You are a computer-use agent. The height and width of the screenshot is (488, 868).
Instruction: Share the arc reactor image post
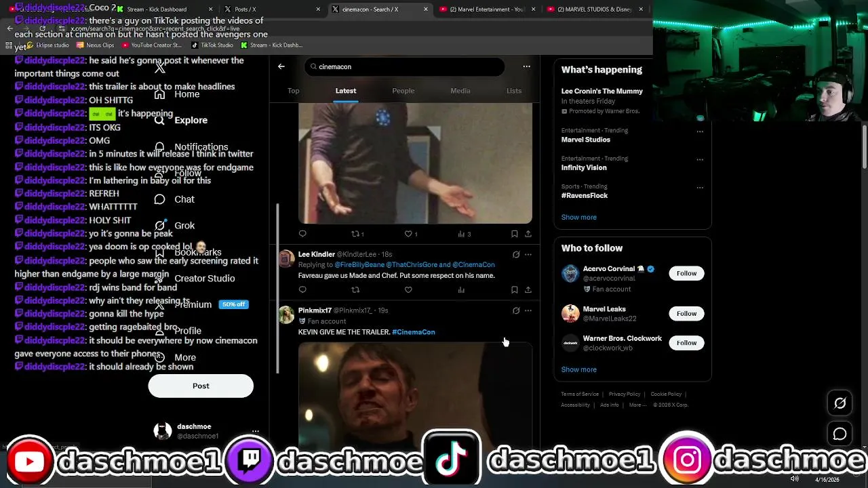tap(528, 234)
